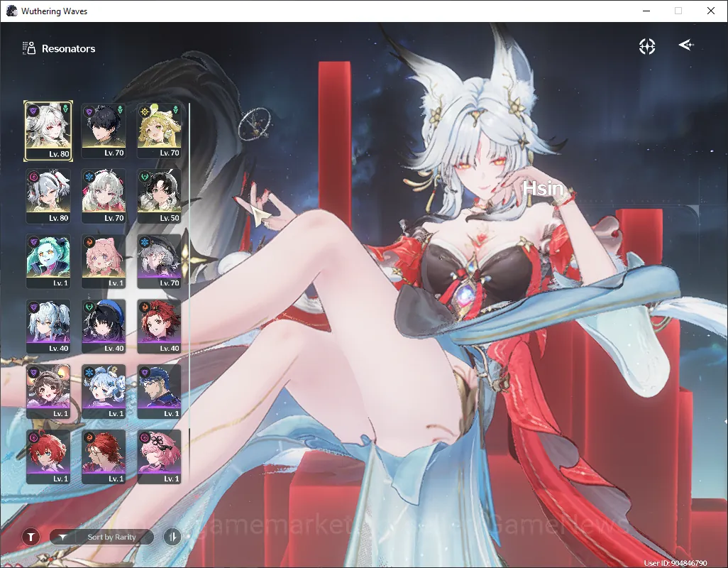Select the pink-haired animal-eared Lv. 1 resonator
Screen dimensions: 728x568
coord(104,261)
